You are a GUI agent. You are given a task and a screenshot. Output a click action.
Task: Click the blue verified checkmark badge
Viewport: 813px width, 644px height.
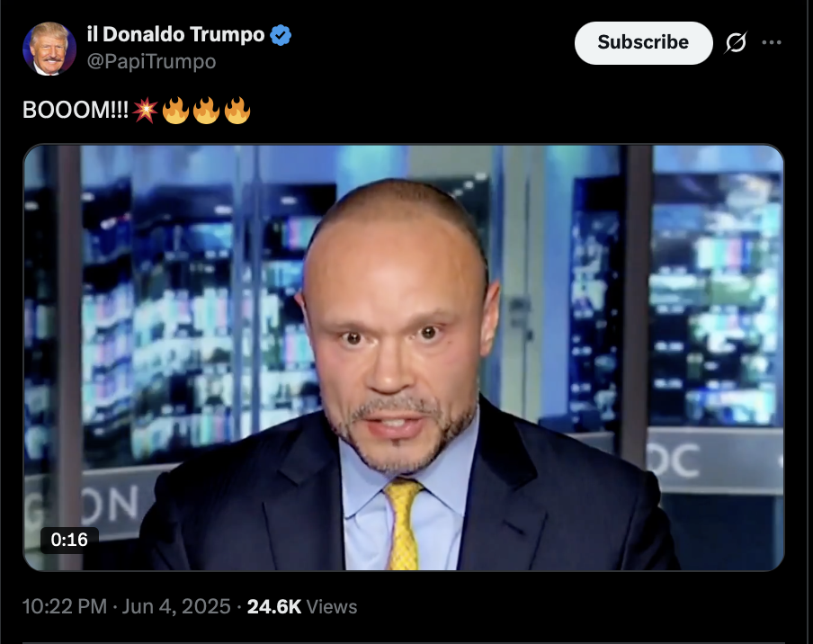(x=281, y=35)
